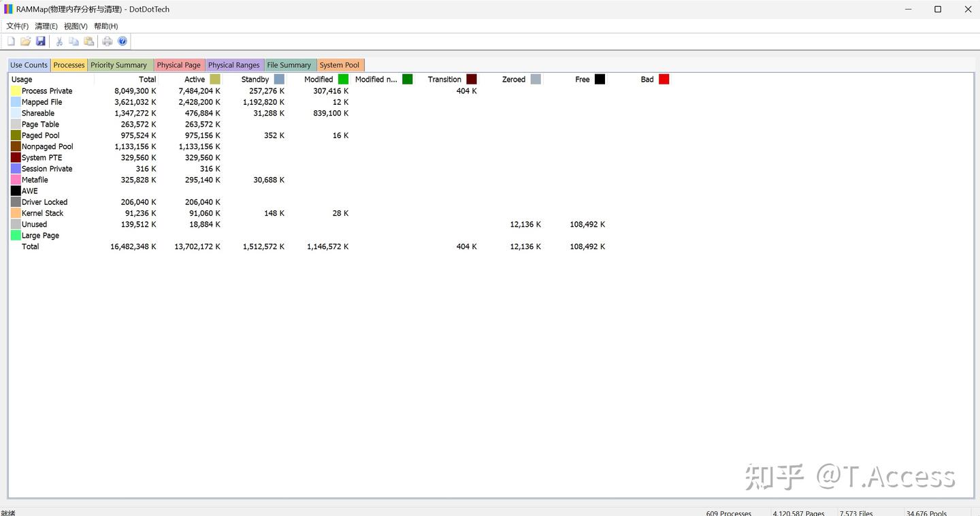
Task: Click the Usage column header
Action: (x=52, y=80)
